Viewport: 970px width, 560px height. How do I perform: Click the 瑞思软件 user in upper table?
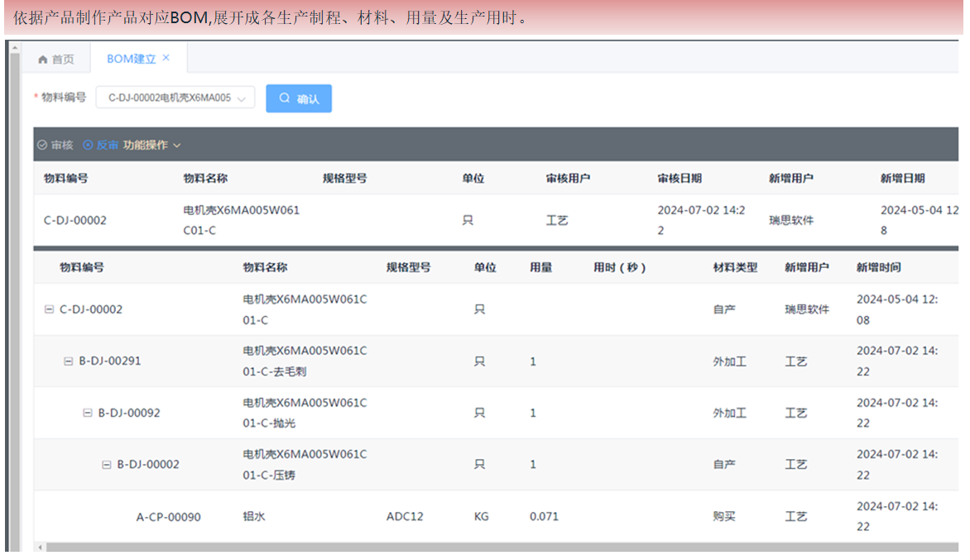[x=791, y=221]
